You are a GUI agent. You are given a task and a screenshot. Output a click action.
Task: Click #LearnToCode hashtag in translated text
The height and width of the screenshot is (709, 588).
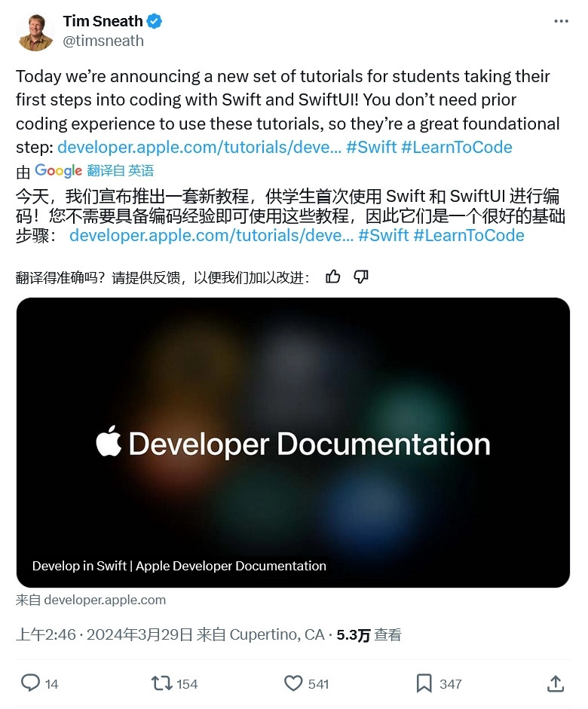469,236
